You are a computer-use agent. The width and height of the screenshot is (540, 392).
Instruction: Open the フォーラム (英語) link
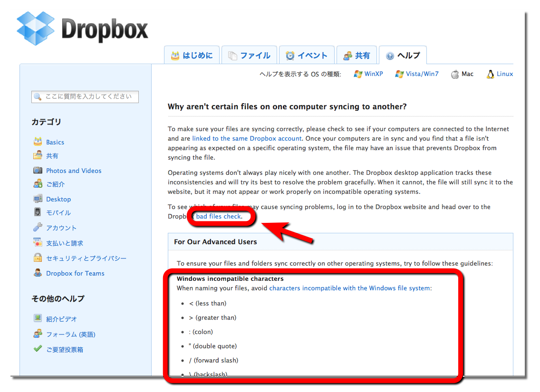point(71,334)
